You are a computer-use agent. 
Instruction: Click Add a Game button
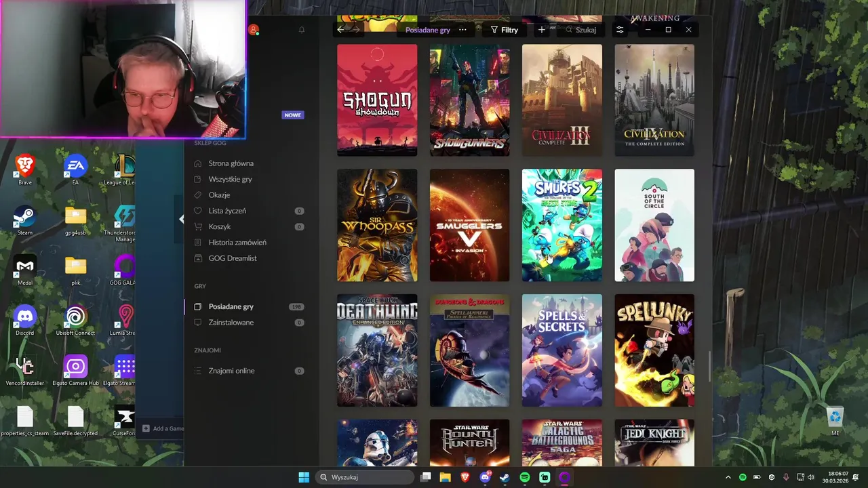pyautogui.click(x=163, y=428)
